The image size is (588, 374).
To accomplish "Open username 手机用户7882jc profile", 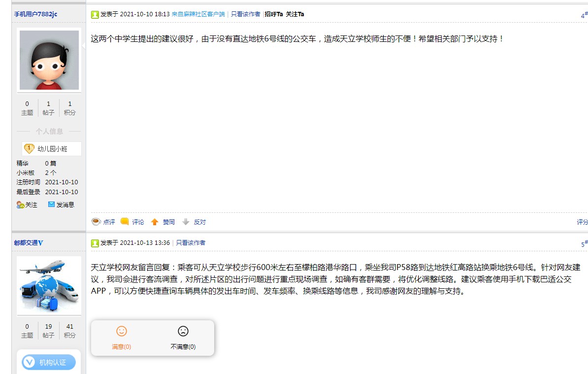I will pos(35,14).
